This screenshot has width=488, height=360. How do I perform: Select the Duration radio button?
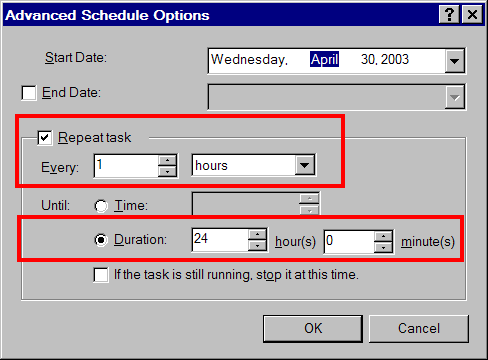[x=101, y=240]
